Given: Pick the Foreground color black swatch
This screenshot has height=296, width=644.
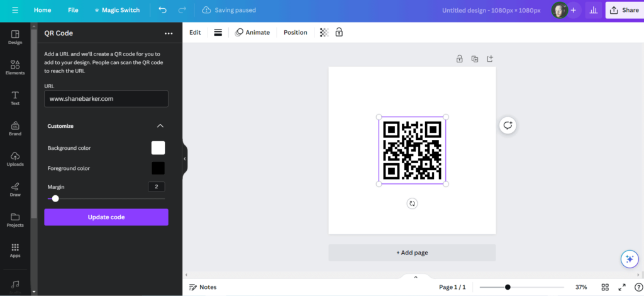Looking at the screenshot, I should tap(158, 168).
